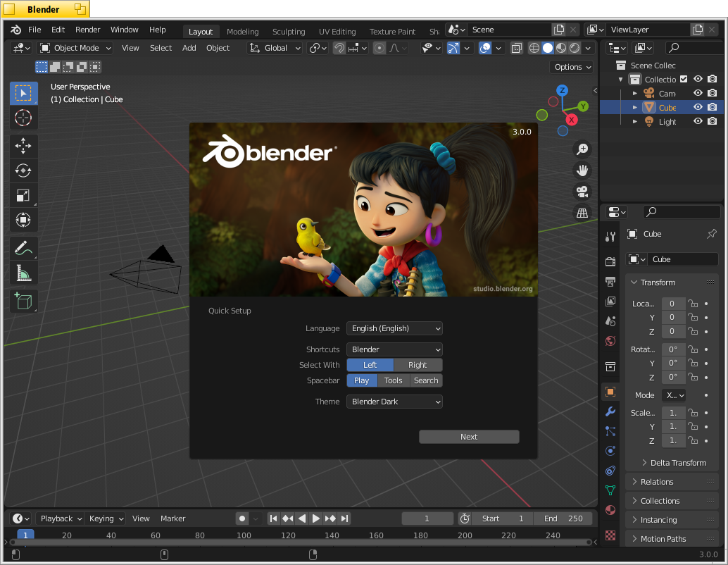Jump to the end frame
The image size is (728, 565).
point(344,519)
